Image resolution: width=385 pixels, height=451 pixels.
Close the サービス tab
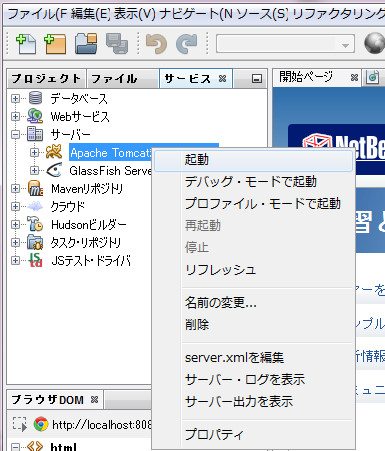[222, 79]
